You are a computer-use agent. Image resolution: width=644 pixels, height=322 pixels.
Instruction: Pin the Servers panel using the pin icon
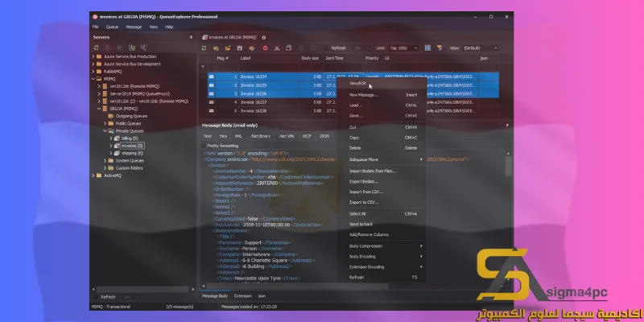(x=191, y=37)
